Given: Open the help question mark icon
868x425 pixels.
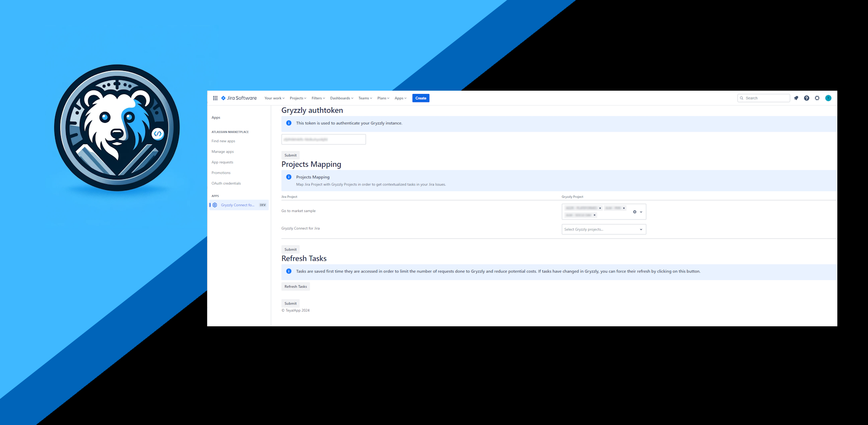Looking at the screenshot, I should [807, 98].
